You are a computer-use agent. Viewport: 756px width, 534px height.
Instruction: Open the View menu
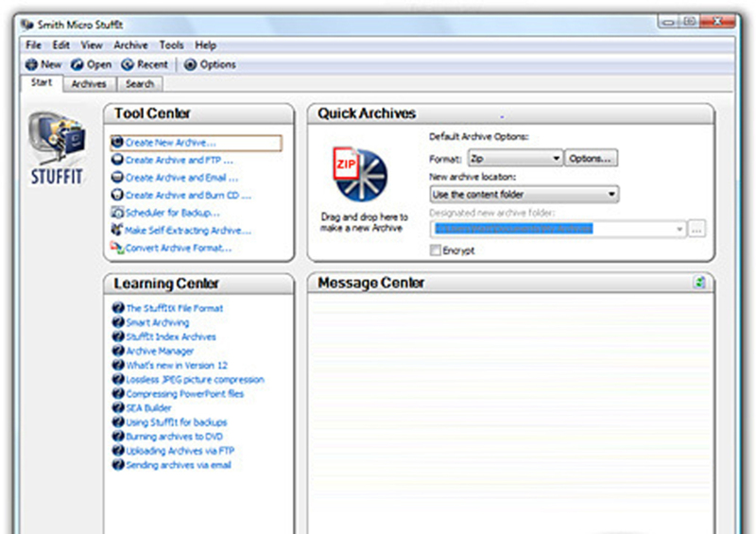click(92, 44)
